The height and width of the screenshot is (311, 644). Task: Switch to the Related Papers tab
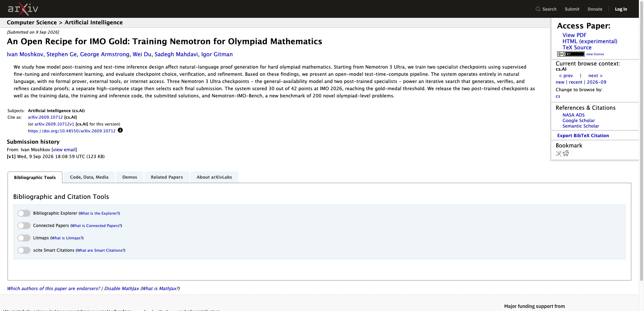(167, 177)
